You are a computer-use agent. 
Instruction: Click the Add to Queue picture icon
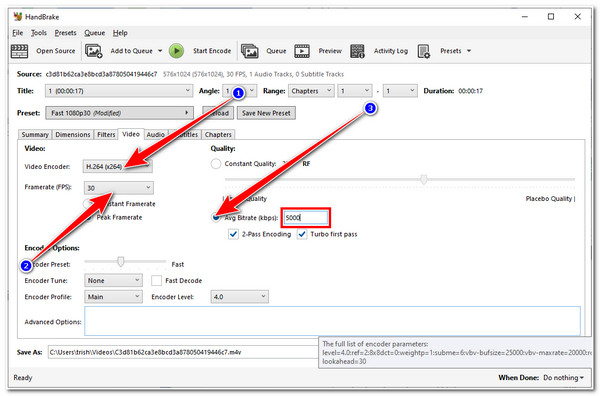[94, 51]
